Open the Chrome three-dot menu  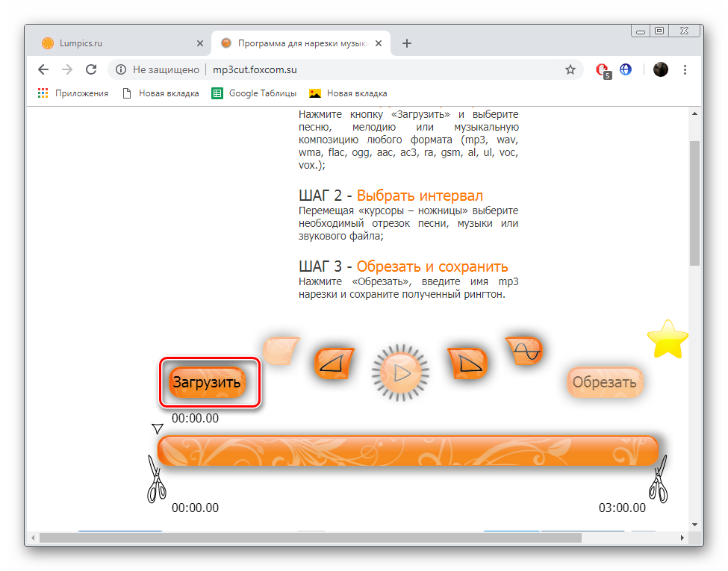click(685, 69)
